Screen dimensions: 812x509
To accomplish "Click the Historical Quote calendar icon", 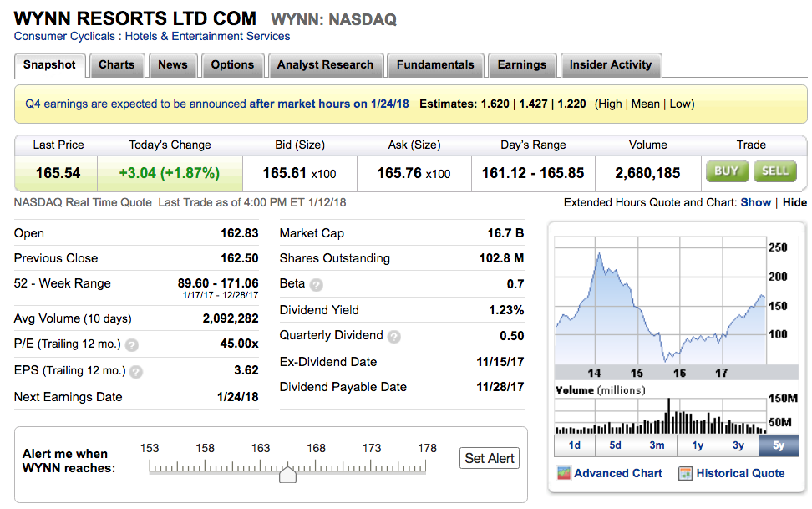I will 685,474.
